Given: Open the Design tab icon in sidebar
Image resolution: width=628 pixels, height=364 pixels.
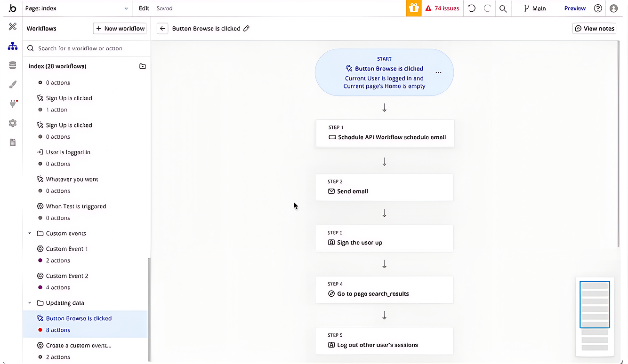Looking at the screenshot, I should [13, 27].
